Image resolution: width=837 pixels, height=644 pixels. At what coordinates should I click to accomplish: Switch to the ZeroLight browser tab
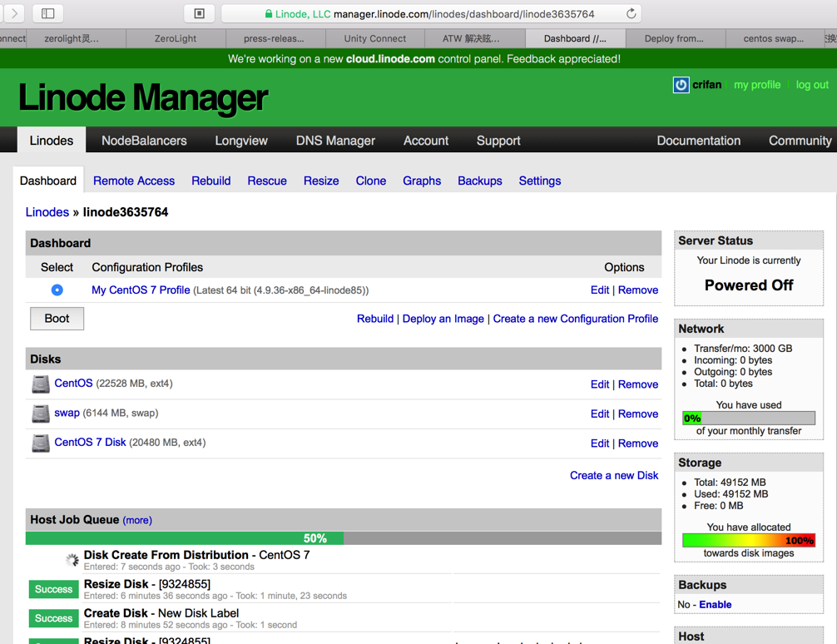tap(175, 38)
